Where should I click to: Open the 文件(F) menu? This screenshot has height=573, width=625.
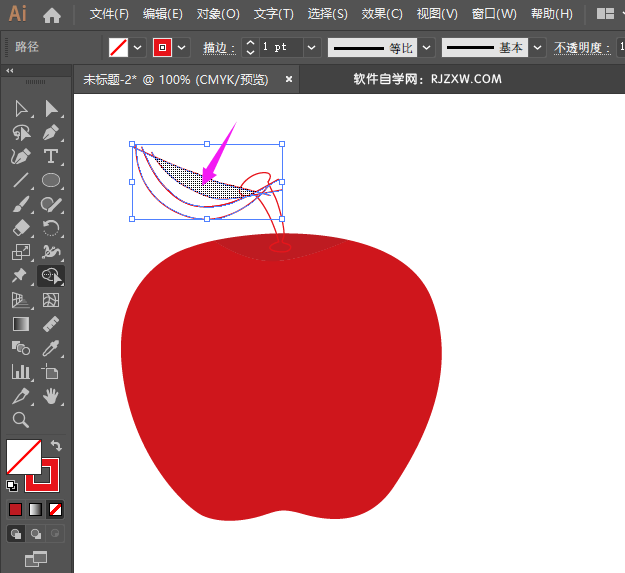pyautogui.click(x=109, y=14)
